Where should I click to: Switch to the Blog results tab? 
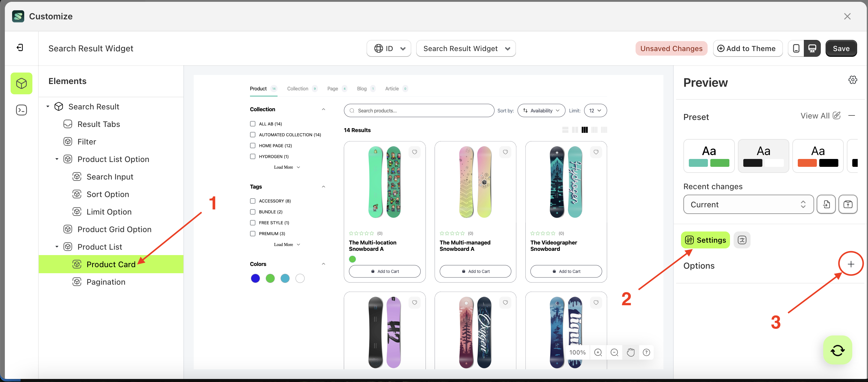pos(361,89)
